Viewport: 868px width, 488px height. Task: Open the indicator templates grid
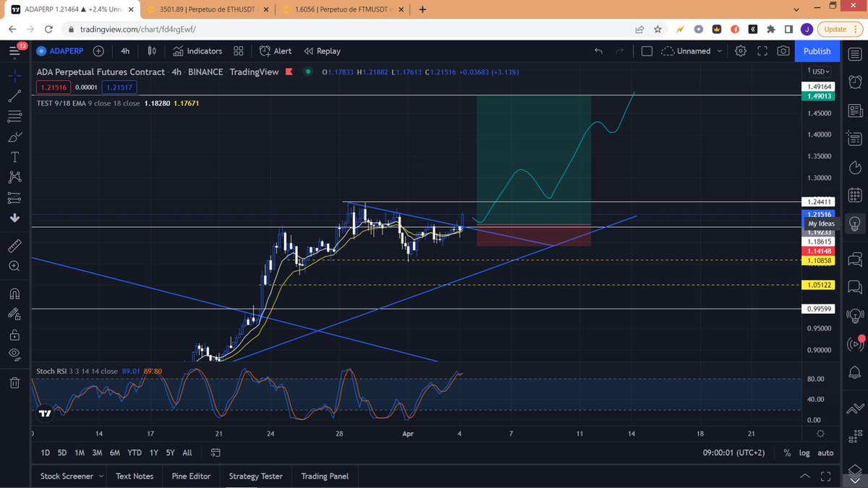pyautogui.click(x=239, y=51)
